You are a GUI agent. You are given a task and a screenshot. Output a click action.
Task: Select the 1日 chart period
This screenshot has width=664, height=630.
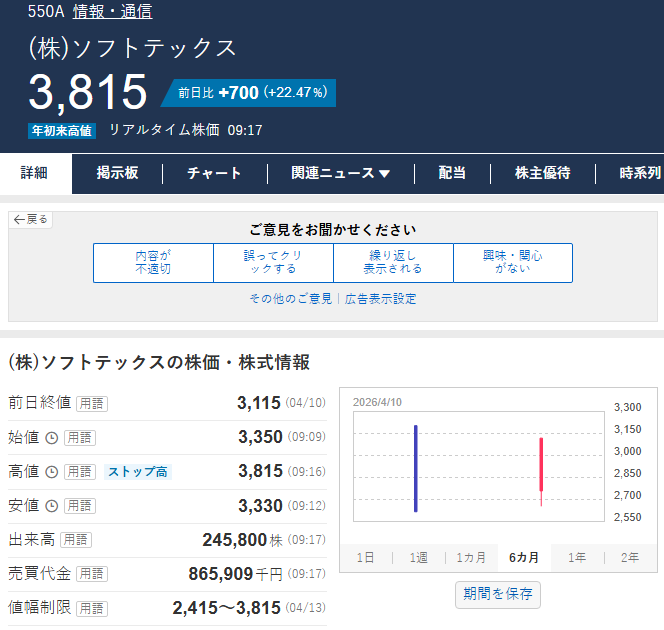365,558
